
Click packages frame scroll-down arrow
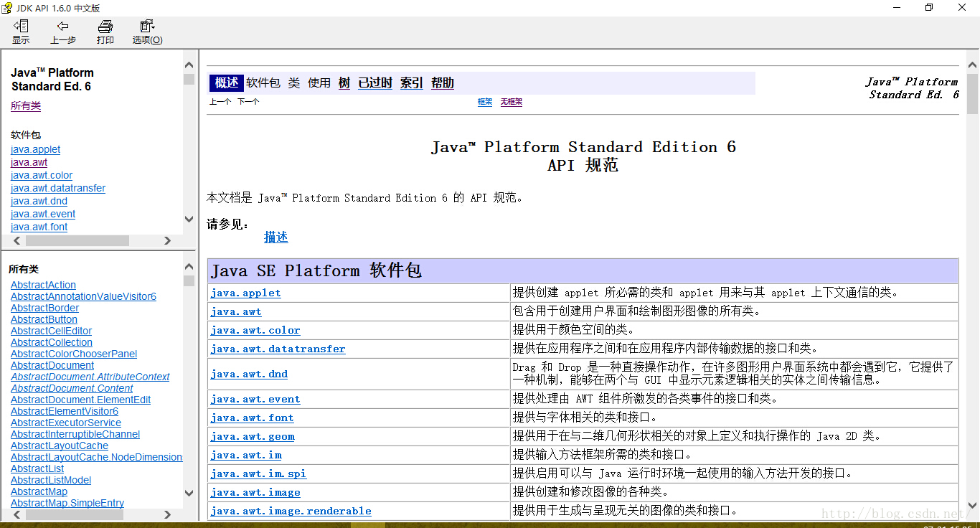point(189,220)
